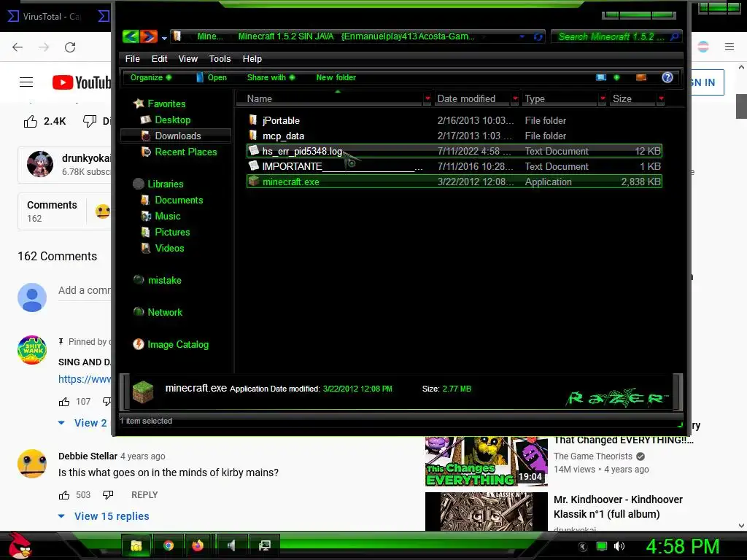
Task: Open the Help menu
Action: (252, 58)
